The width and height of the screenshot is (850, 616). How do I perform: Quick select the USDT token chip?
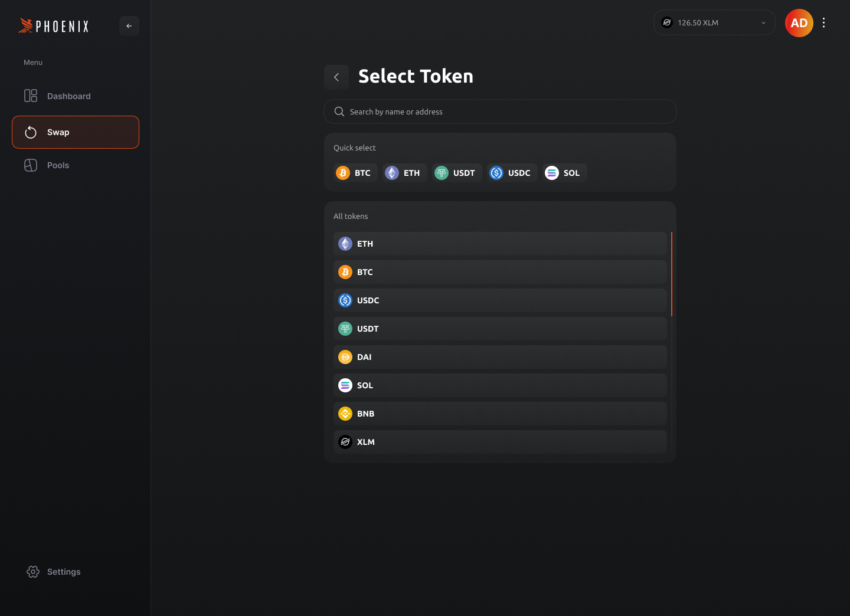pos(457,173)
